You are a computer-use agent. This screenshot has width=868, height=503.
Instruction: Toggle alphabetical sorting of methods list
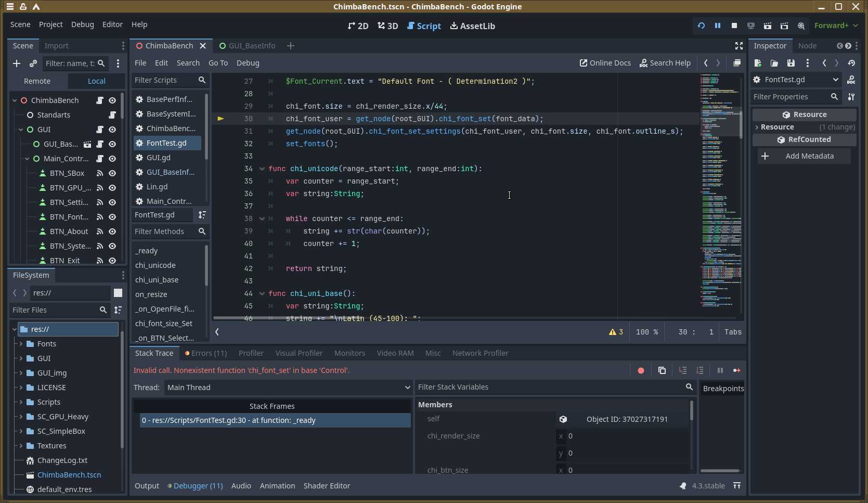pos(202,215)
